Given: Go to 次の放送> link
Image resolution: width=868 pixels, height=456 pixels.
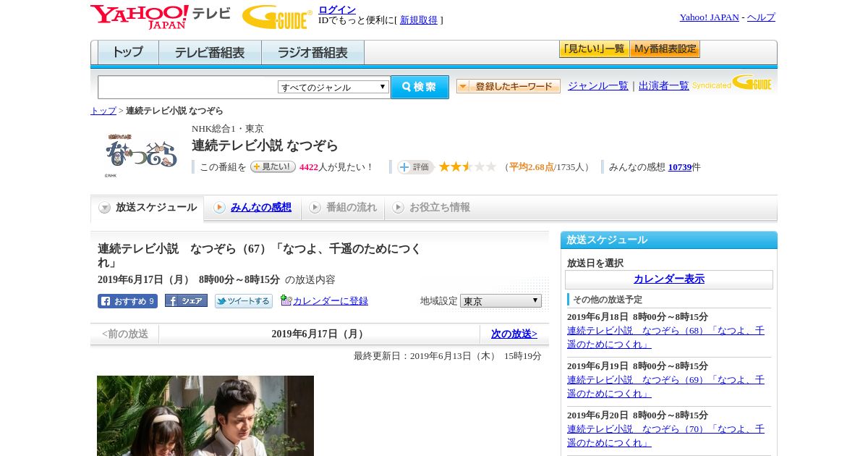Looking at the screenshot, I should (514, 334).
